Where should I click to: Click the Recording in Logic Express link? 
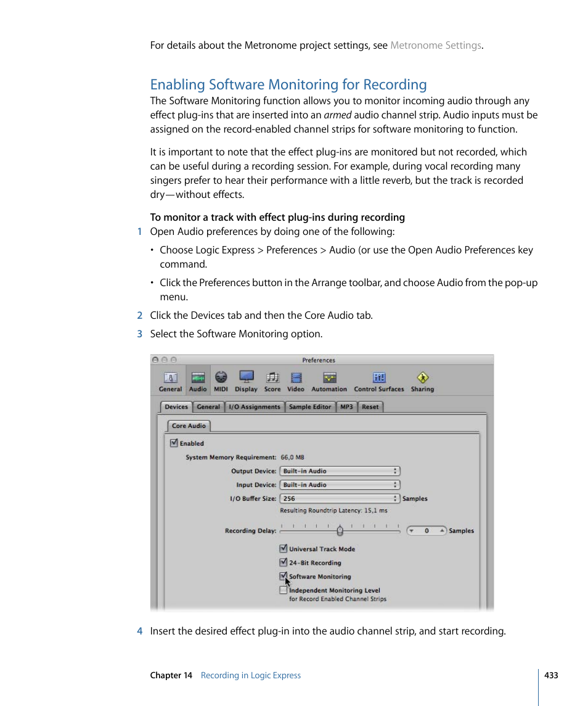click(x=251, y=675)
